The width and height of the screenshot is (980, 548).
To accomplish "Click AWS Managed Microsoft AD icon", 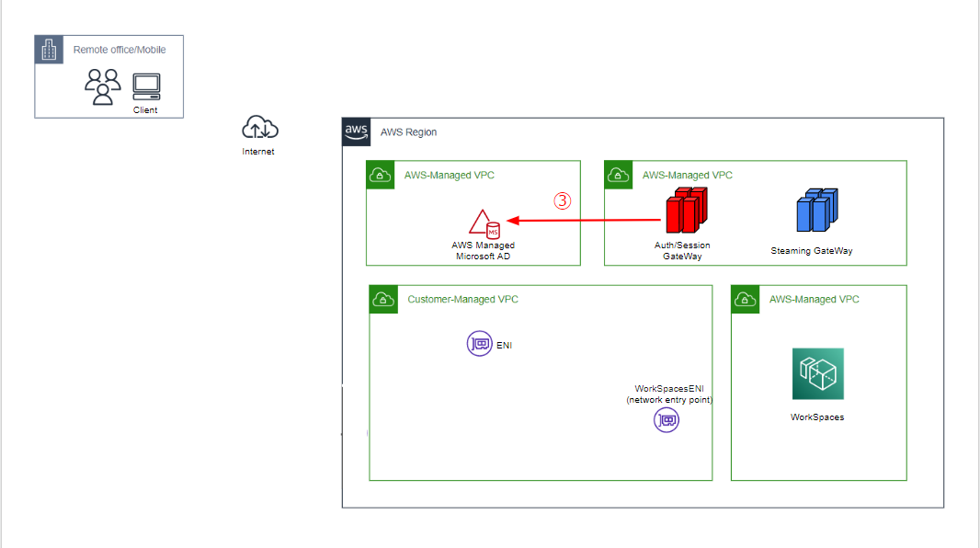I will pyautogui.click(x=484, y=223).
